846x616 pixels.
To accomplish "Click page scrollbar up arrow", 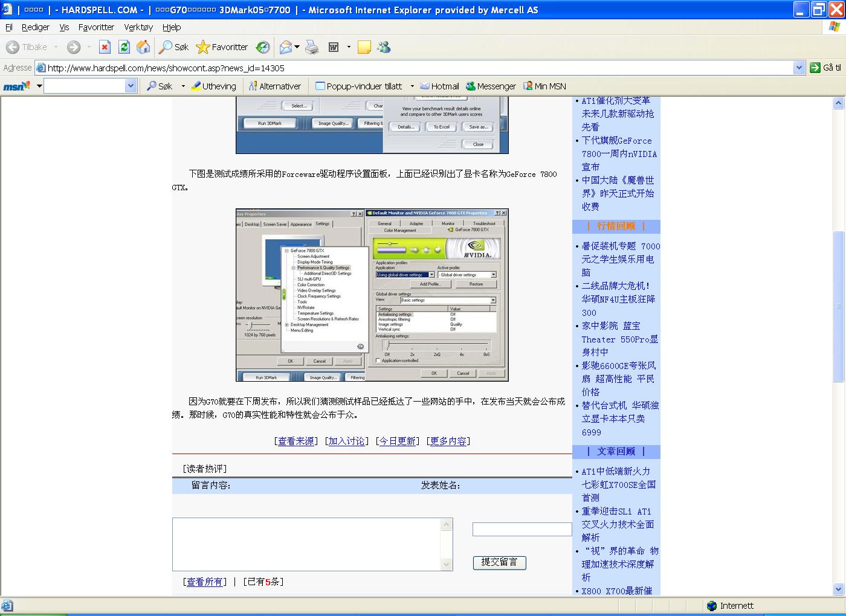I will pyautogui.click(x=838, y=103).
